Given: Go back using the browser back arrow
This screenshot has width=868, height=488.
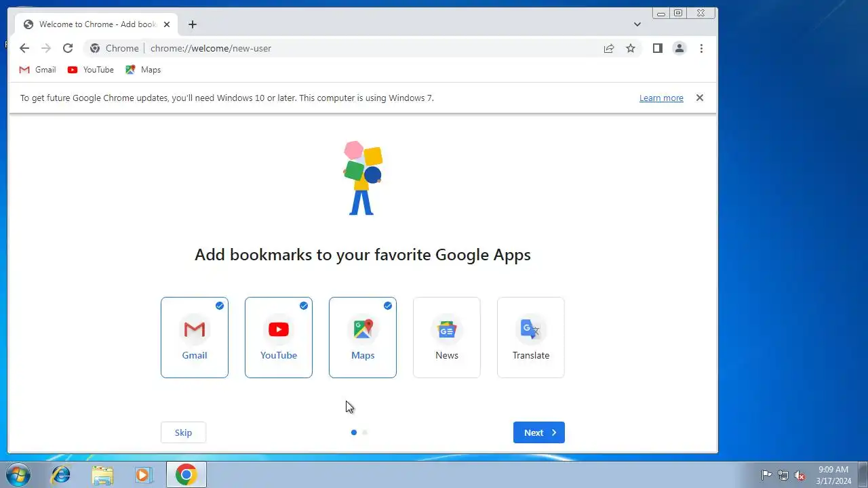Looking at the screenshot, I should coord(24,48).
